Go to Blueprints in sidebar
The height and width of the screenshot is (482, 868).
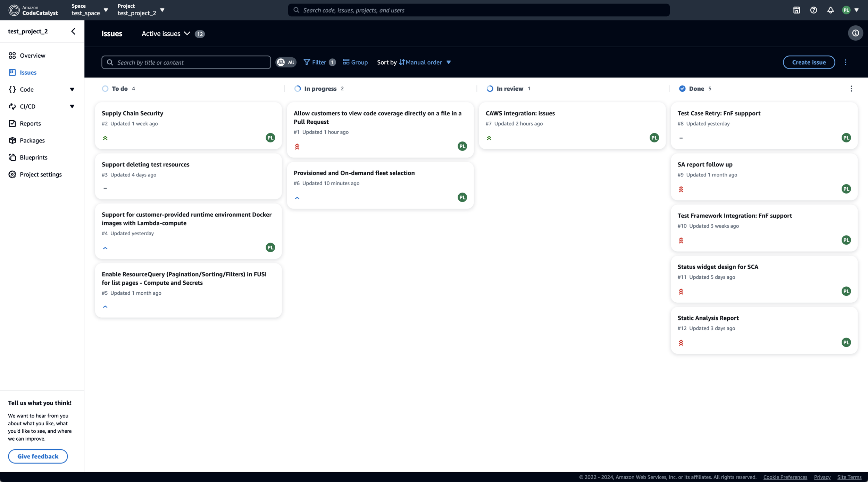33,157
